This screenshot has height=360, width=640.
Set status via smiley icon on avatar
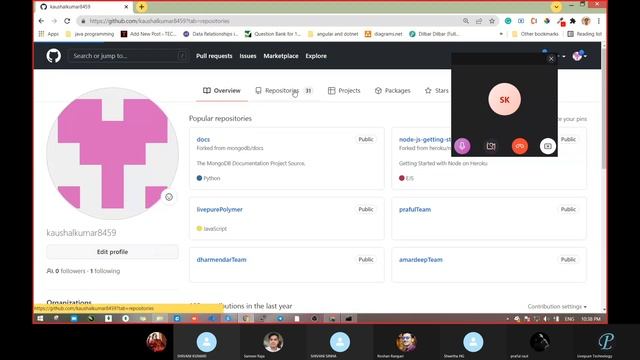coord(169,197)
